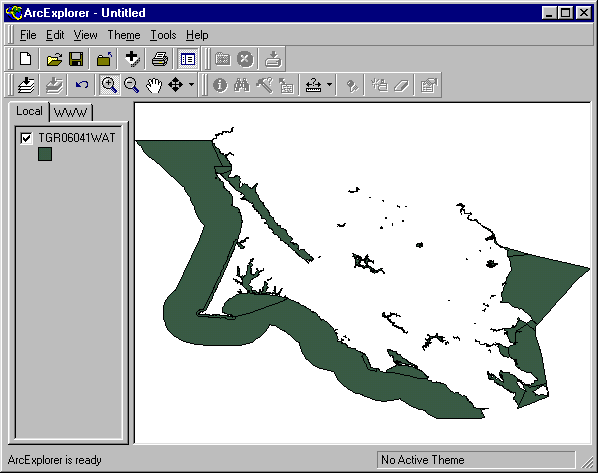Click the New Project blank page icon
598x473 pixels.
(26, 59)
